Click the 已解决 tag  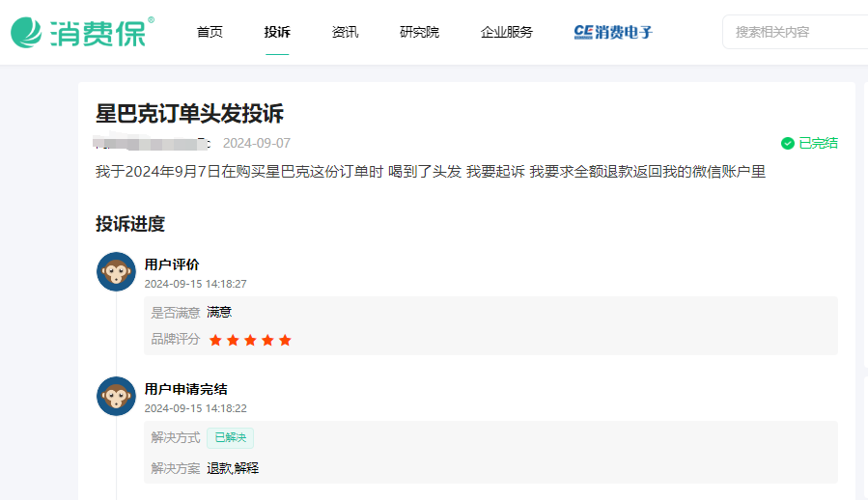[x=231, y=438]
